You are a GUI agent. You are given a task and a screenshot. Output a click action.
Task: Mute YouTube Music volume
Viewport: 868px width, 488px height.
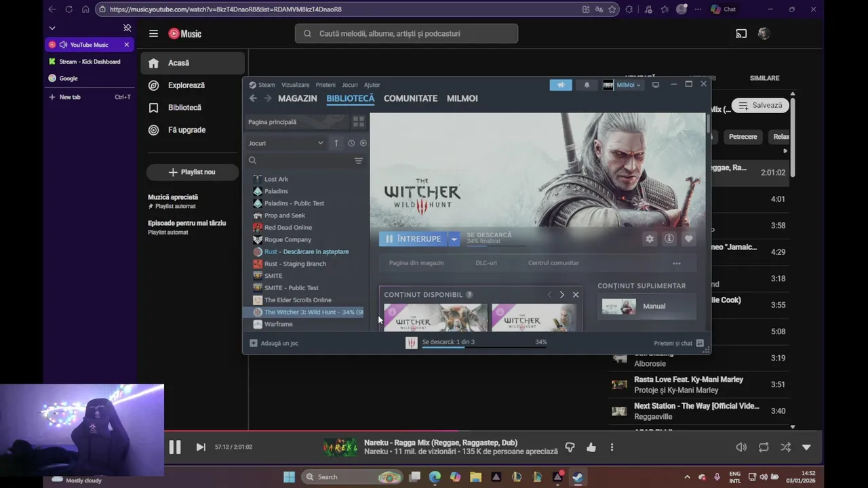coord(741,447)
